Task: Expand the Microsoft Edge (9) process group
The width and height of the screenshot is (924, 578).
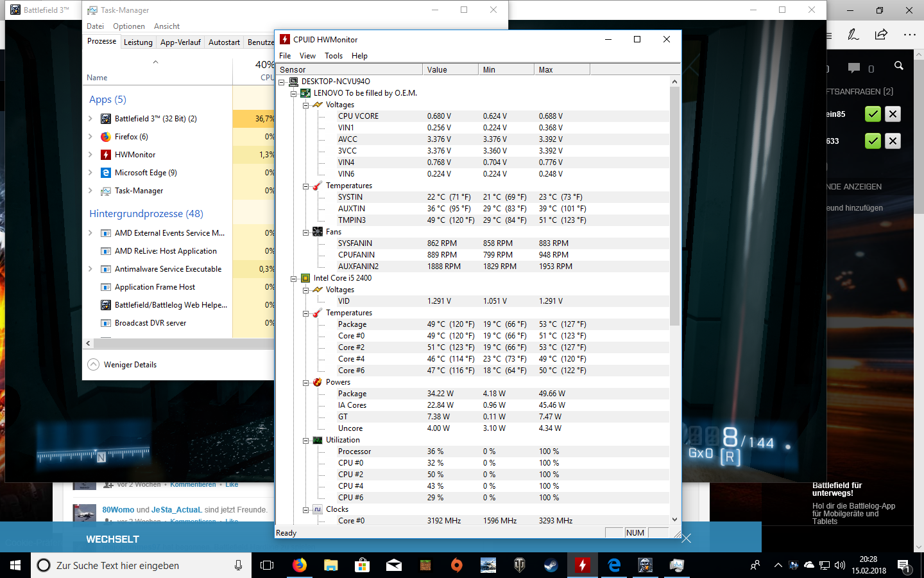Action: coord(90,173)
